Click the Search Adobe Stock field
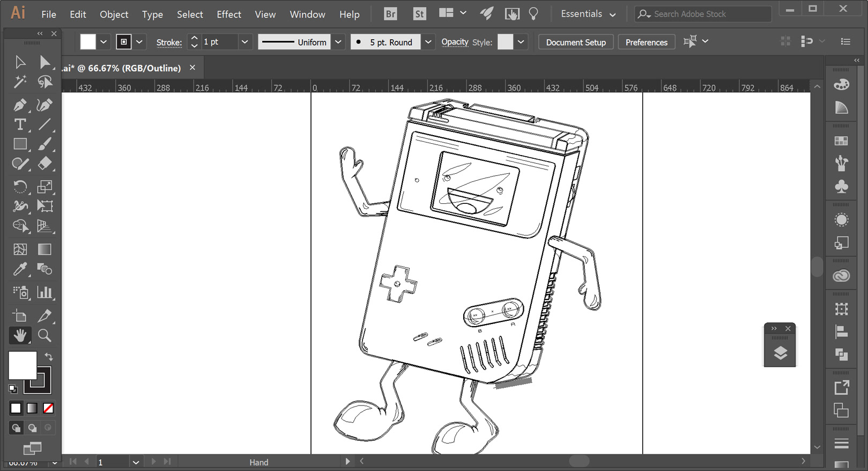This screenshot has height=471, width=868. coord(703,14)
